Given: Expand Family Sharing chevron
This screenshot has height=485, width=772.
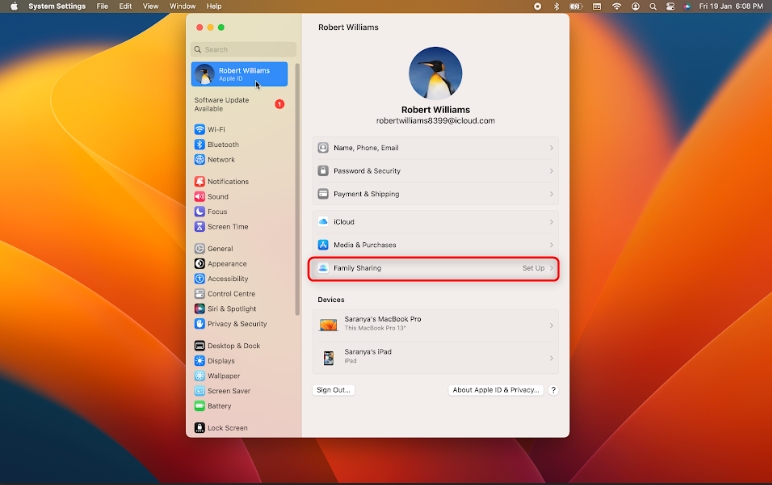Looking at the screenshot, I should 551,268.
